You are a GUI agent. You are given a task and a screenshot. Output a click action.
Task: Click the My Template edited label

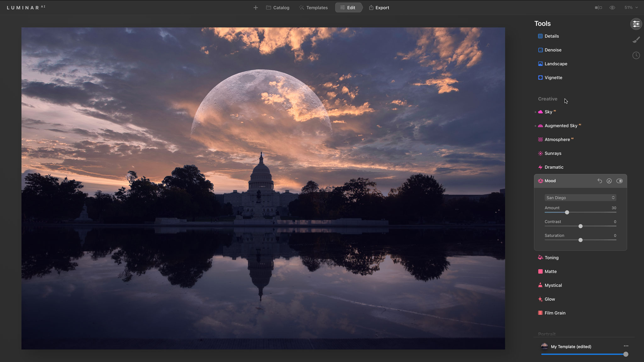point(571,347)
